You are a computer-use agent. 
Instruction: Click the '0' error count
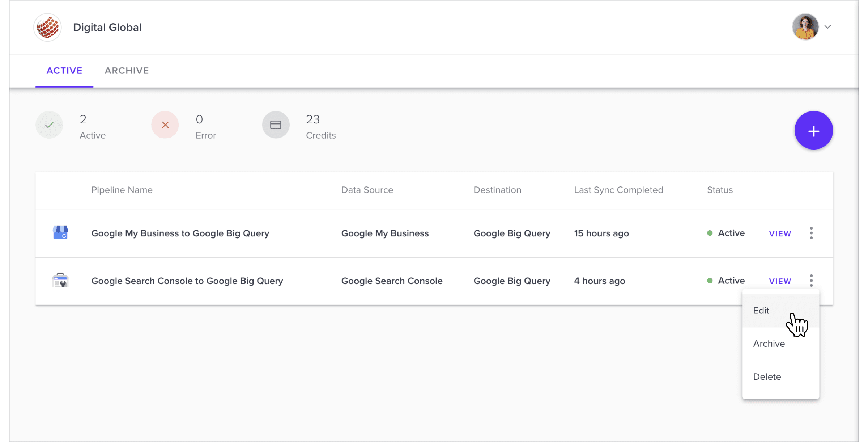click(x=199, y=119)
